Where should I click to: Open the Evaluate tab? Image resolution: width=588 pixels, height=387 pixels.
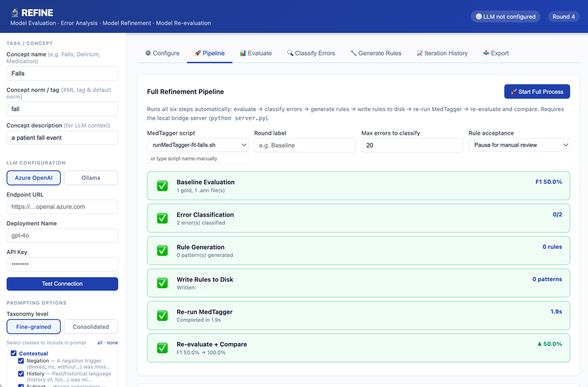255,54
